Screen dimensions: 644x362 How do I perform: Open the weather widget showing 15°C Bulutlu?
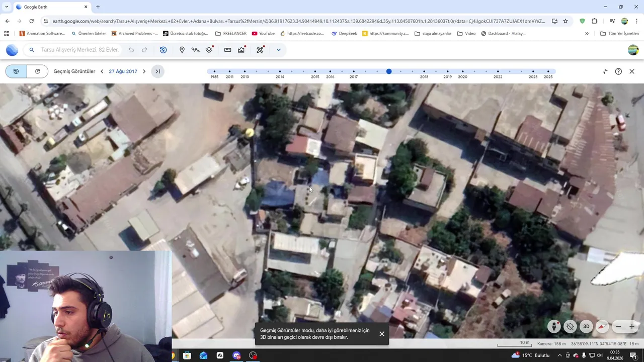tap(530, 355)
